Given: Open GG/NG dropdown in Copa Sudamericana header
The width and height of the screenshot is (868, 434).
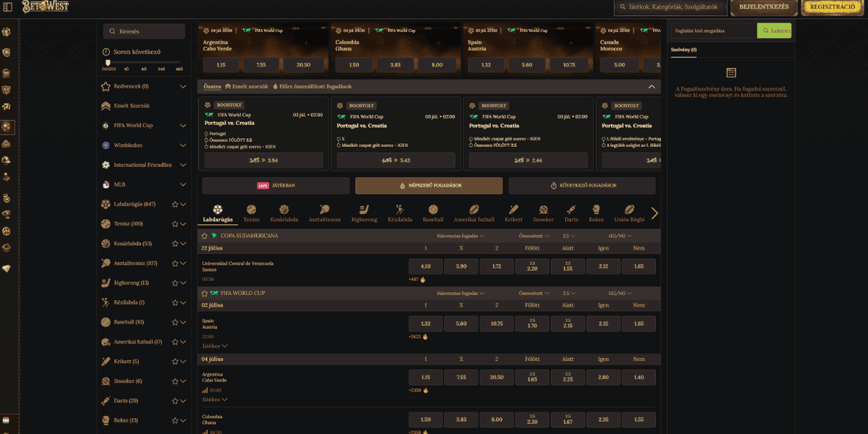Looking at the screenshot, I should tap(621, 236).
